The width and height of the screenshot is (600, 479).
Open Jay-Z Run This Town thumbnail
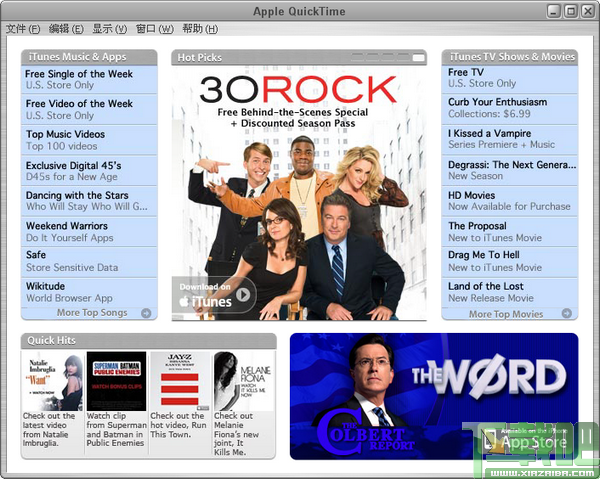[180, 381]
